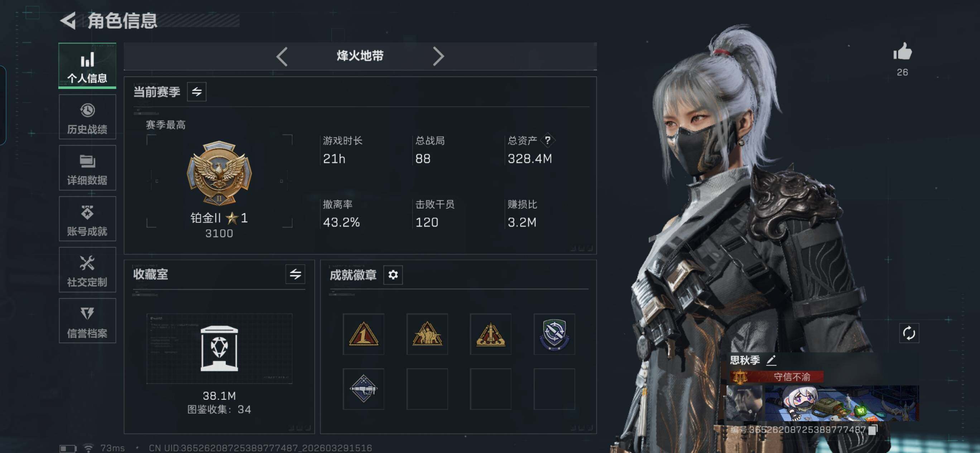Open the 历史战绩 tab
This screenshot has width=980, height=453.
(x=87, y=117)
